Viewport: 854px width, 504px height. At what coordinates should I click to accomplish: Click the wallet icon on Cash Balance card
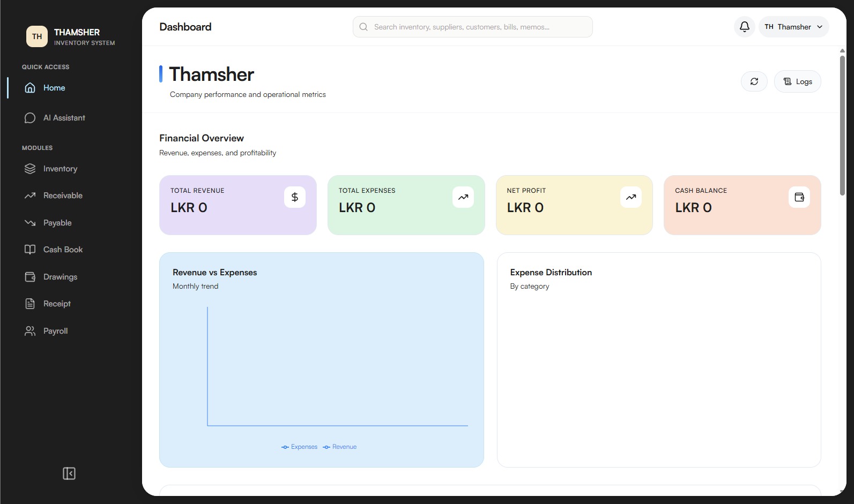[799, 197]
